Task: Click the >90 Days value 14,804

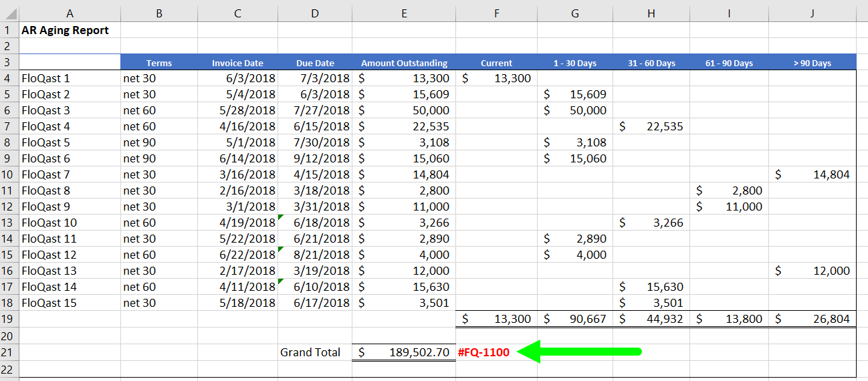Action: (x=812, y=174)
